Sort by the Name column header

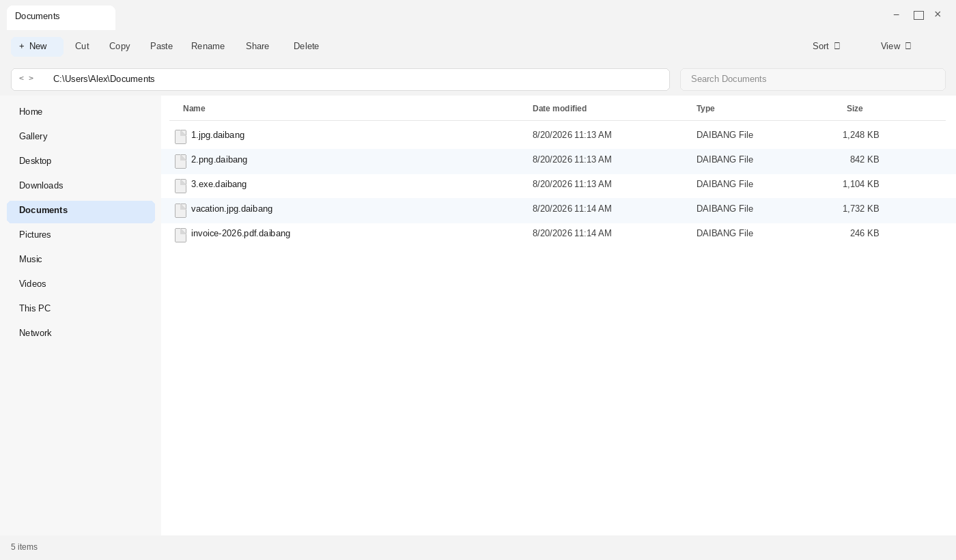click(x=194, y=109)
